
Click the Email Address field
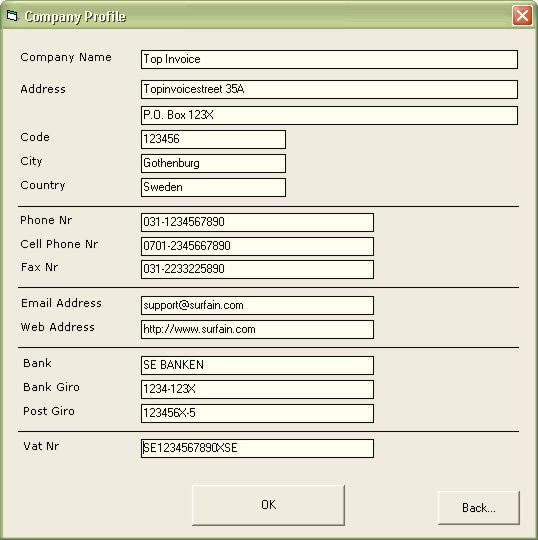pyautogui.click(x=257, y=305)
